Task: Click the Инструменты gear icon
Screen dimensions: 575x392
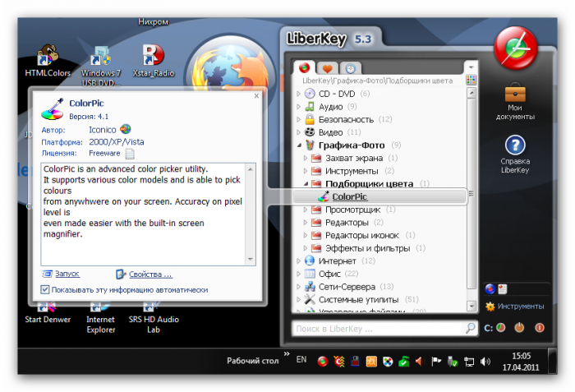Action: point(490,306)
